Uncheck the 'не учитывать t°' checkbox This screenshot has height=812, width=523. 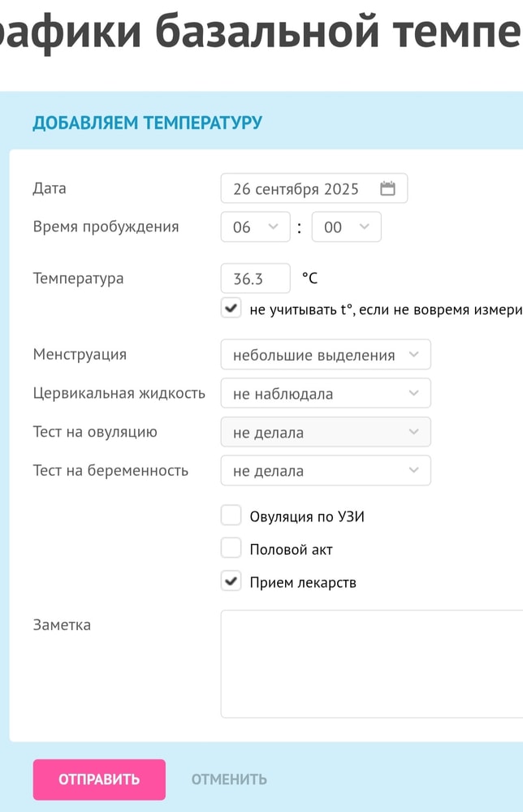click(231, 309)
